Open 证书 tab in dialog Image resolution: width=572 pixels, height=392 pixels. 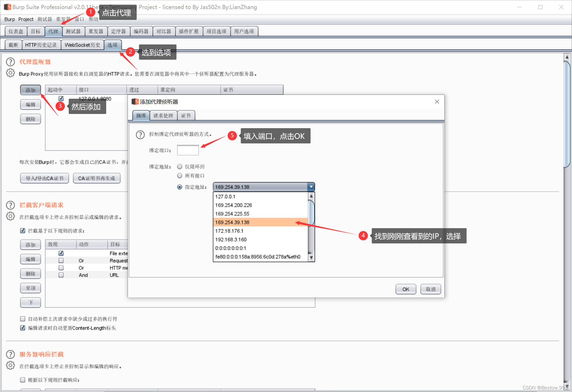pos(186,116)
